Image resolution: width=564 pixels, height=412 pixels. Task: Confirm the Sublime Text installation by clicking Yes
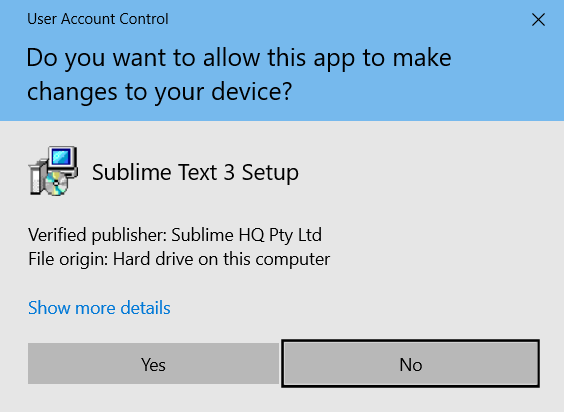point(154,363)
